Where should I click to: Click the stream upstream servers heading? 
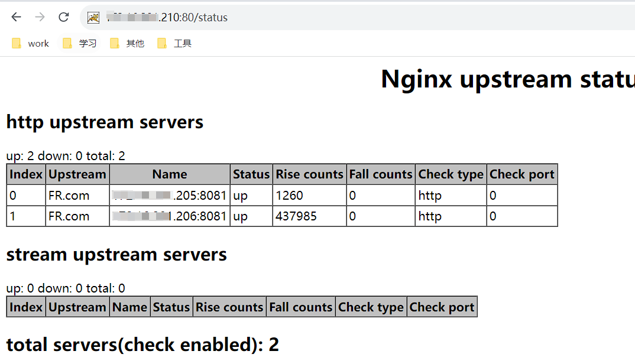(116, 254)
